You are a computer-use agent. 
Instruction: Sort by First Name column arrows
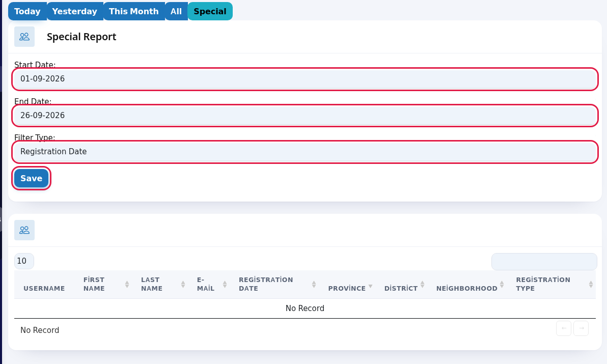(127, 284)
